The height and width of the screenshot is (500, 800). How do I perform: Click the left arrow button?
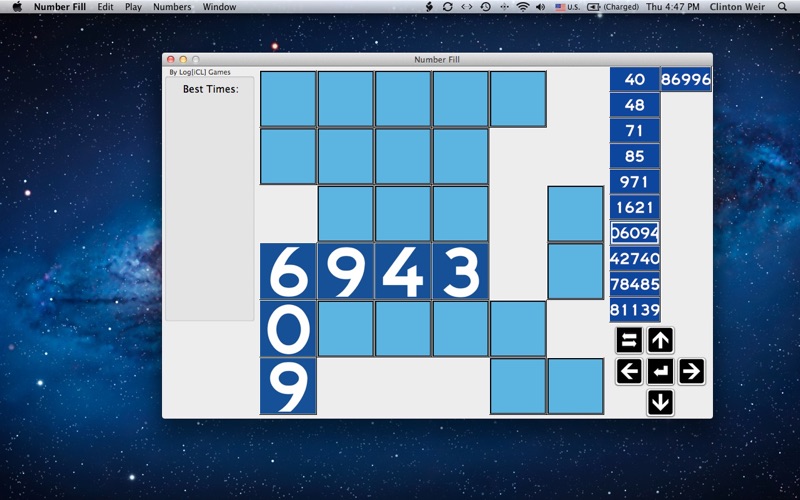[x=629, y=371]
